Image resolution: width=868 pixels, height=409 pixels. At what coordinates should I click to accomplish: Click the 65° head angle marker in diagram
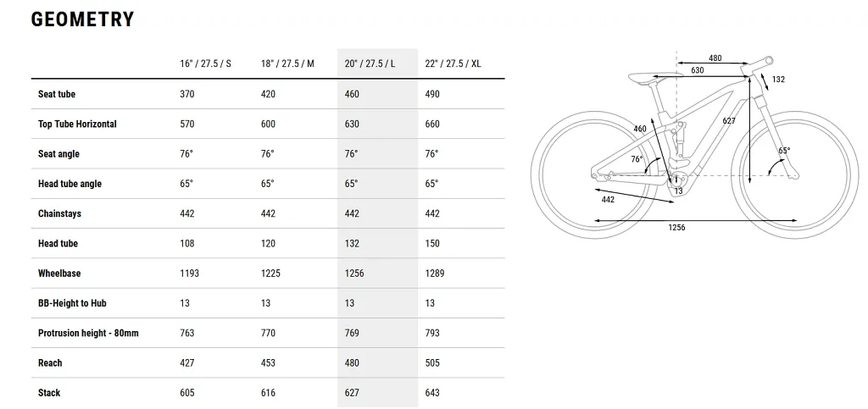784,151
